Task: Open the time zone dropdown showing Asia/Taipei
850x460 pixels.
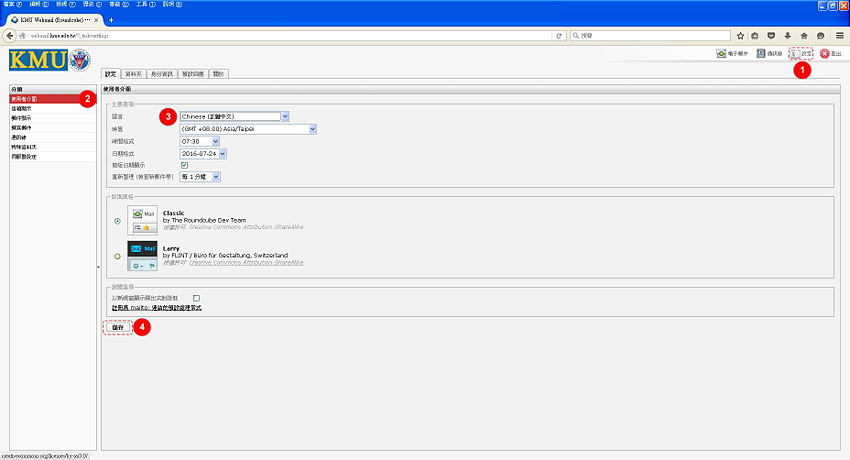Action: tap(248, 129)
